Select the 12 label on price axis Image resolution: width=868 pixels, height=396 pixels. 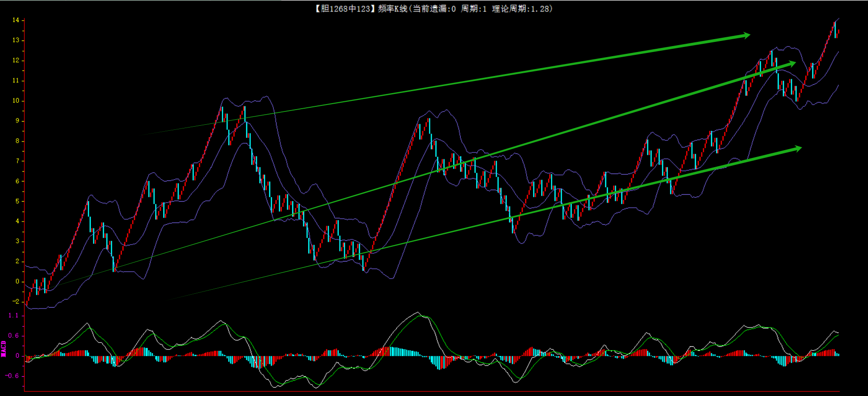16,60
